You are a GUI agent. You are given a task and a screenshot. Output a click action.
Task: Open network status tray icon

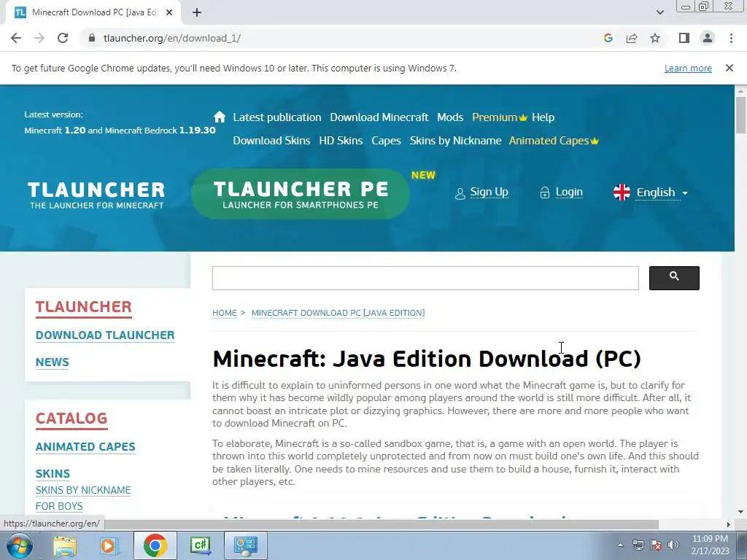(x=638, y=545)
